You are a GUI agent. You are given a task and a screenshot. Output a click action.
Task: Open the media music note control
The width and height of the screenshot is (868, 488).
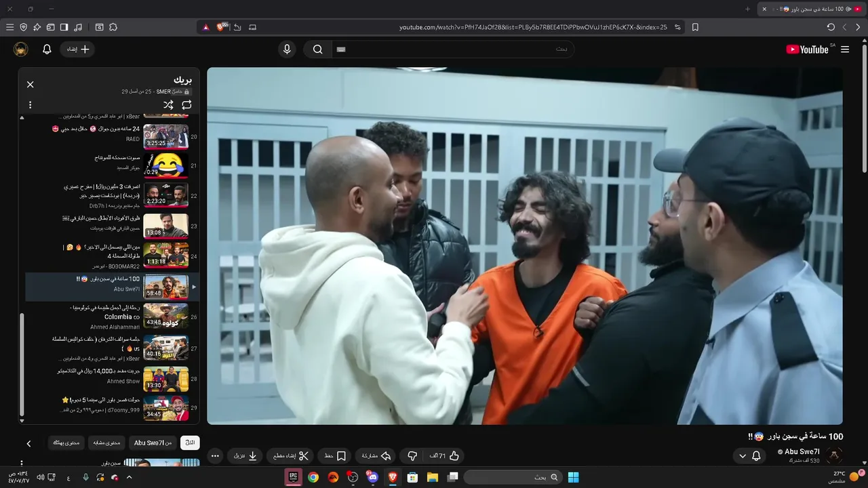[78, 27]
